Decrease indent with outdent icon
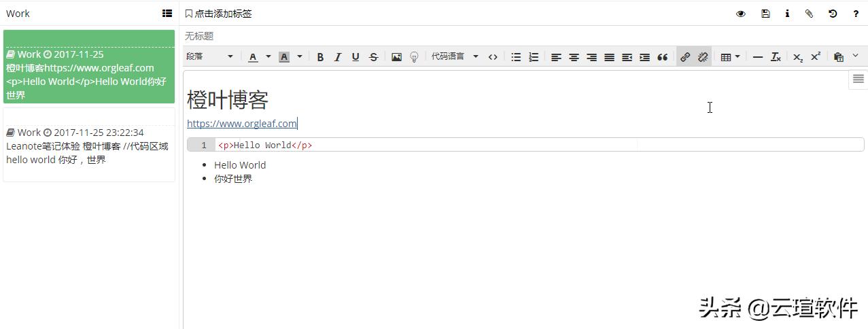The height and width of the screenshot is (329, 868). coord(627,57)
